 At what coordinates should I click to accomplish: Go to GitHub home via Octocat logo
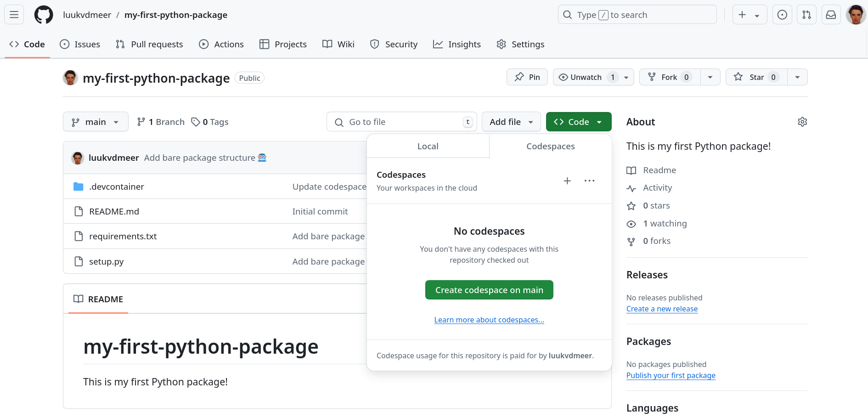tap(44, 15)
